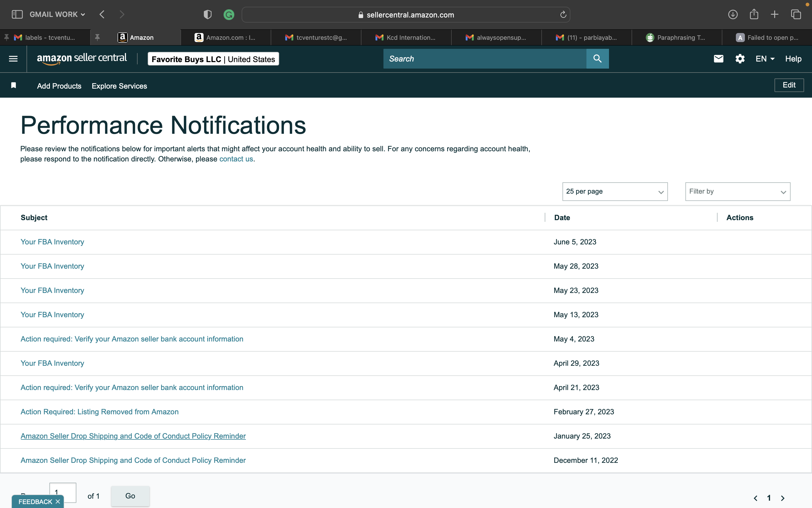This screenshot has height=508, width=812.
Task: Open FBA Inventory notice from May 28, 2023
Action: click(x=52, y=266)
